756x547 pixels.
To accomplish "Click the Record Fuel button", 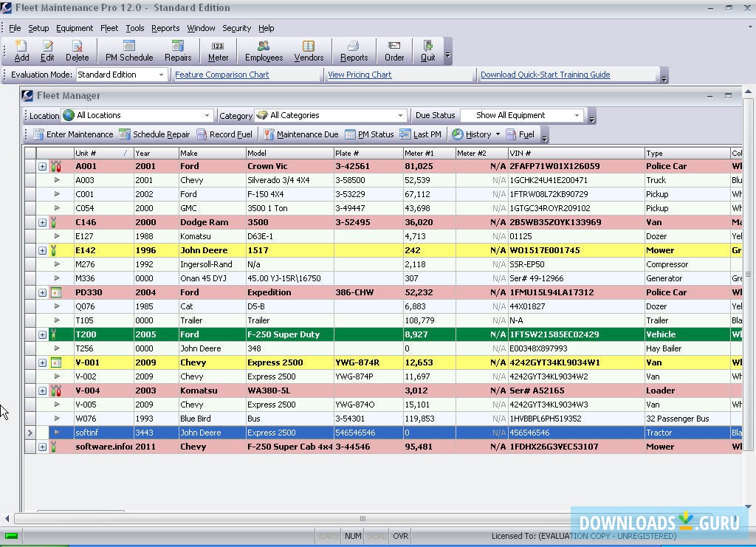I will [x=224, y=134].
